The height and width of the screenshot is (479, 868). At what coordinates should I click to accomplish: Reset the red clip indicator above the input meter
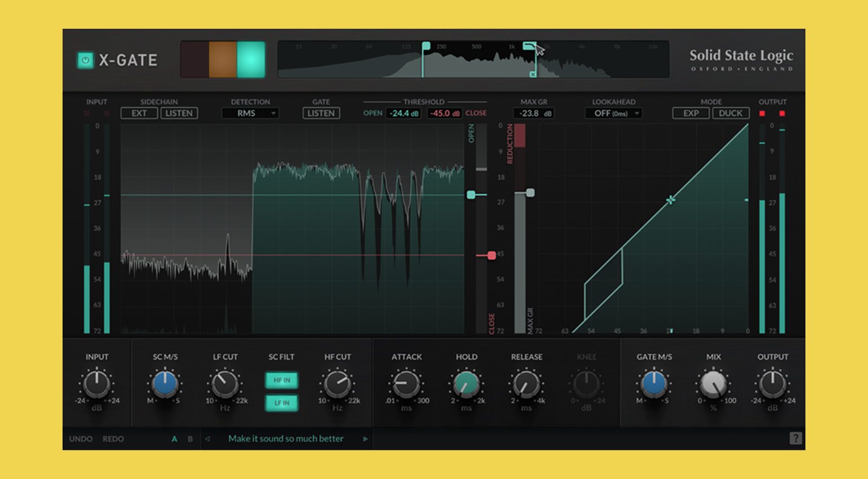coord(86,113)
